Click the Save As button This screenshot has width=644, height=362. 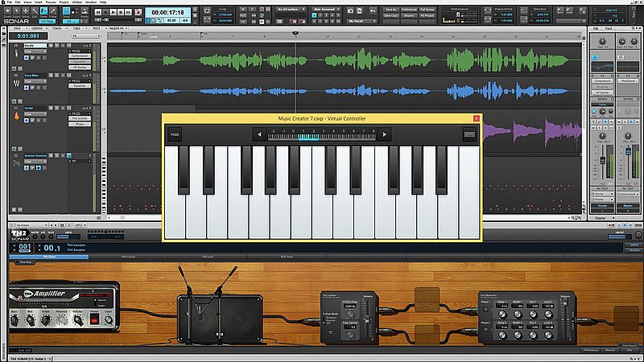pos(390,10)
